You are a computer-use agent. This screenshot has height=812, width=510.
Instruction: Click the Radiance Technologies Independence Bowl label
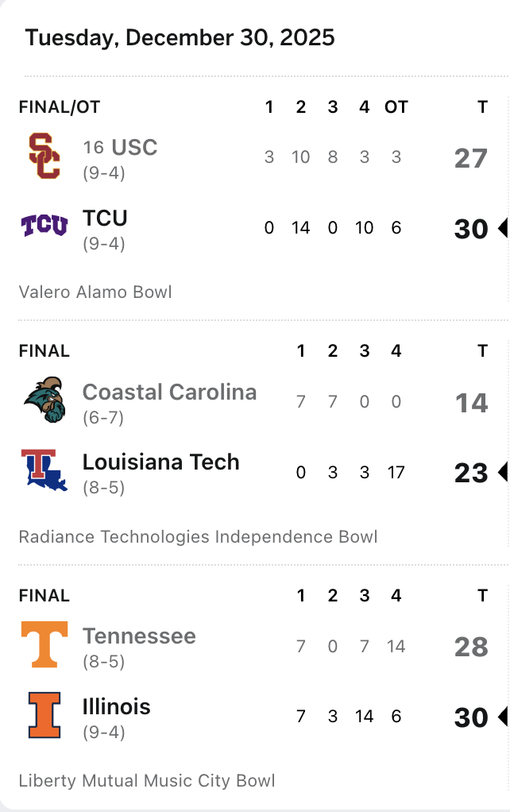click(198, 537)
